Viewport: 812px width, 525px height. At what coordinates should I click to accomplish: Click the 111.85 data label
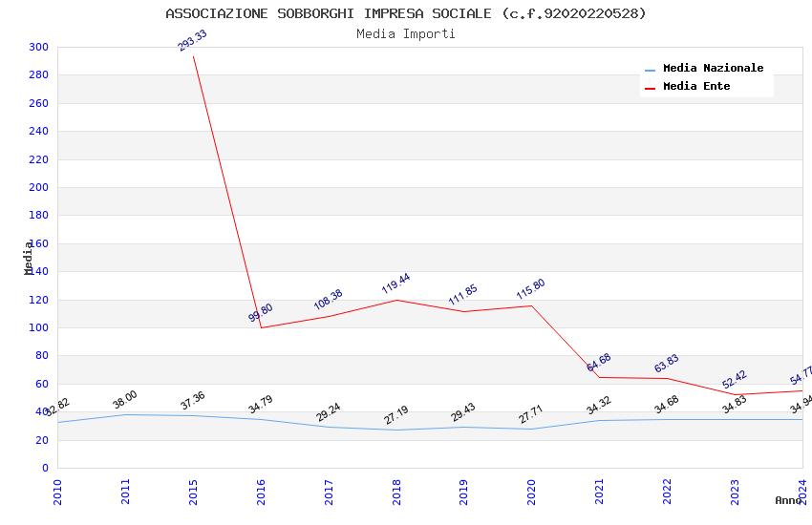coord(463,295)
